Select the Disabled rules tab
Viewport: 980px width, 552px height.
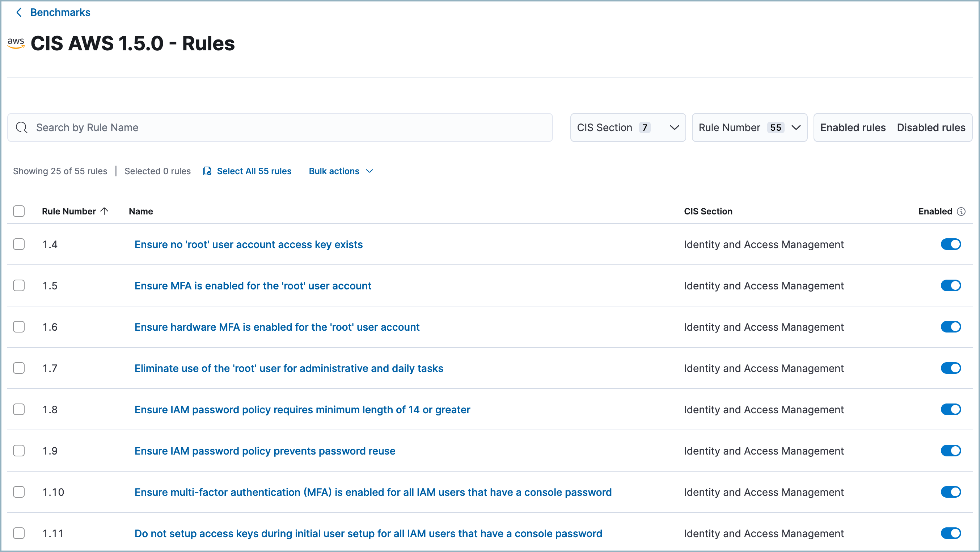coord(932,127)
